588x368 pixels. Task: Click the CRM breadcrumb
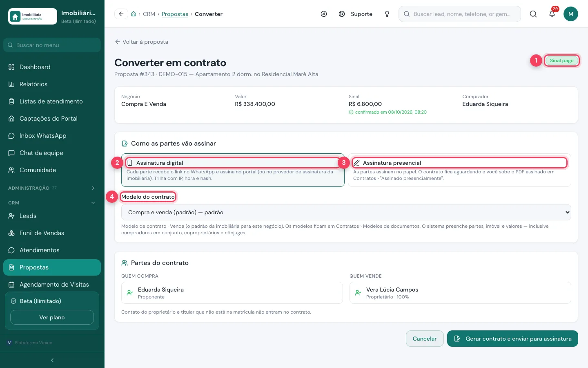pyautogui.click(x=149, y=14)
